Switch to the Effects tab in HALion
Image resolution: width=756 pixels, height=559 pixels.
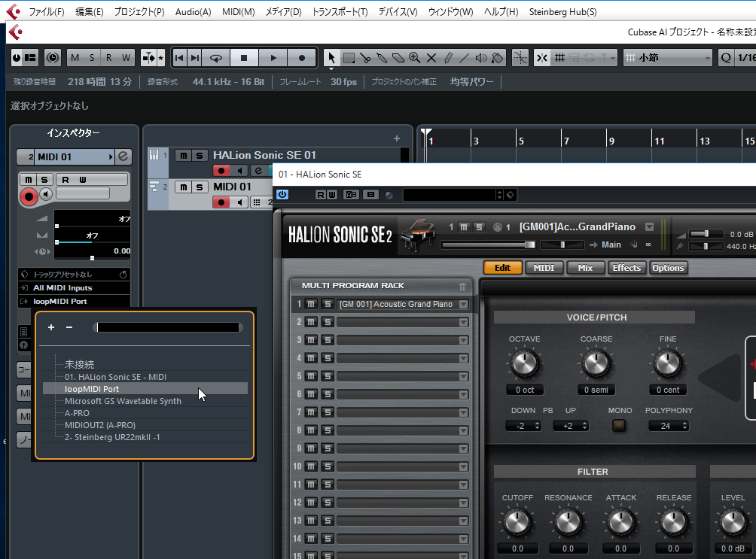626,268
